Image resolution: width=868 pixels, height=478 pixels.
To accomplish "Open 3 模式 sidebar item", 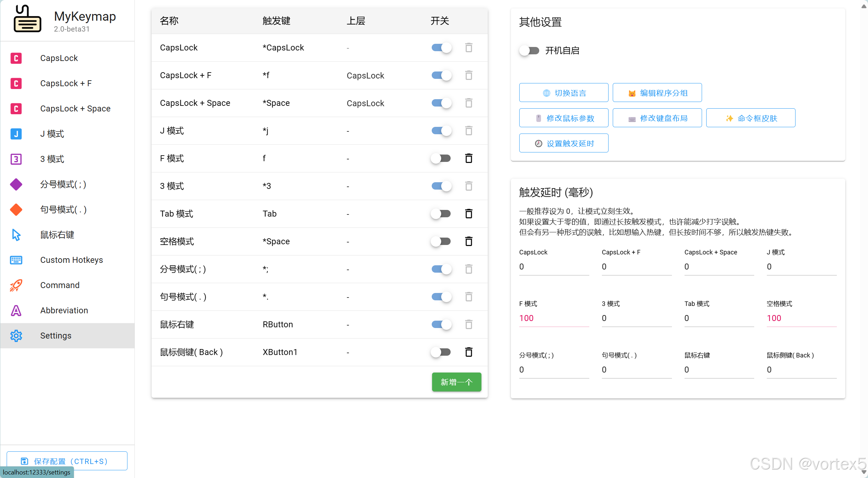I will pos(68,159).
